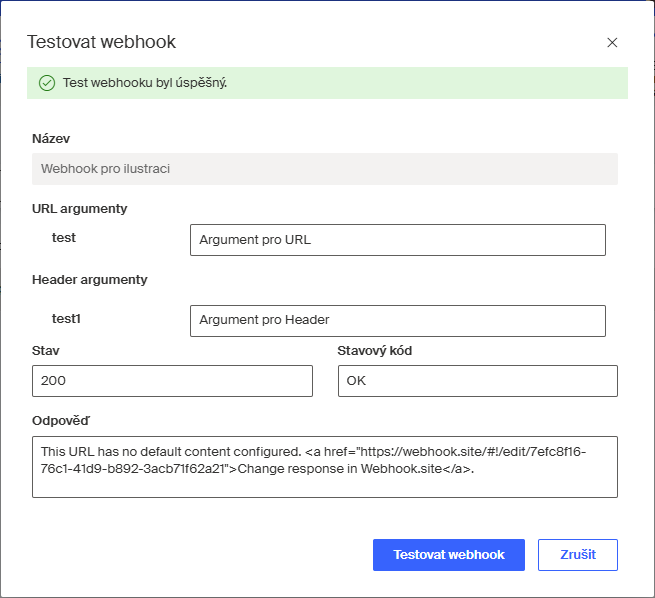Click the Název field 'Webhook pro ilustraci'
This screenshot has height=598, width=655.
[325, 169]
